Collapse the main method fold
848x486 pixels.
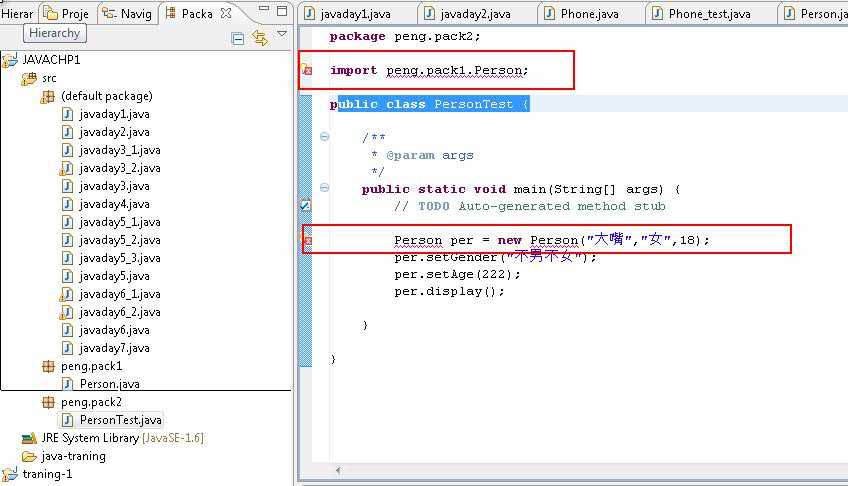tap(324, 188)
